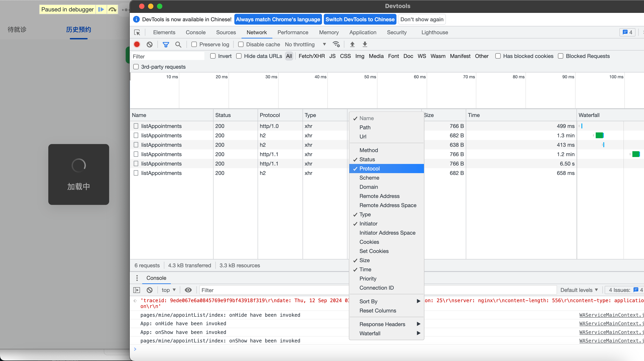Enable Preserve log checkbox

click(x=194, y=45)
